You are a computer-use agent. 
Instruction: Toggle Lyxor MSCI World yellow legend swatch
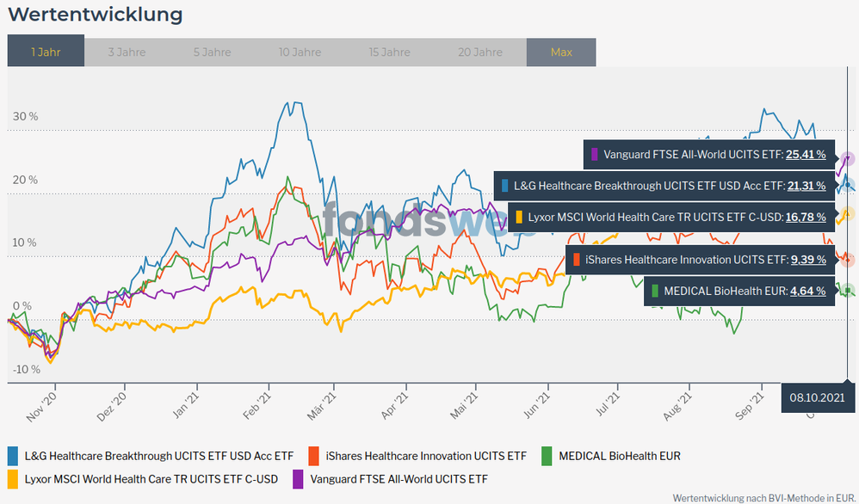pyautogui.click(x=13, y=478)
